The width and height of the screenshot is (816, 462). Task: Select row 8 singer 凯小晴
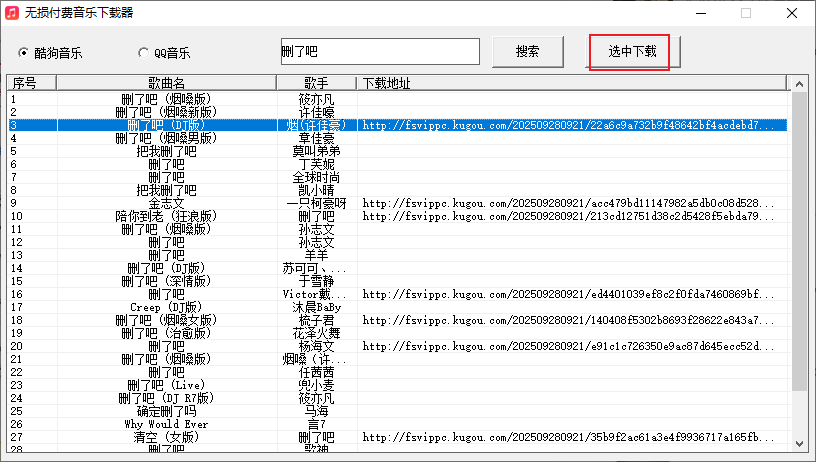(316, 190)
